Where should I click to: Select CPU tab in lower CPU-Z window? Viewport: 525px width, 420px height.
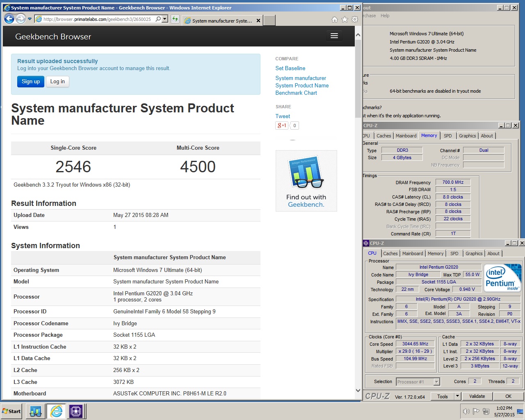pyautogui.click(x=372, y=253)
